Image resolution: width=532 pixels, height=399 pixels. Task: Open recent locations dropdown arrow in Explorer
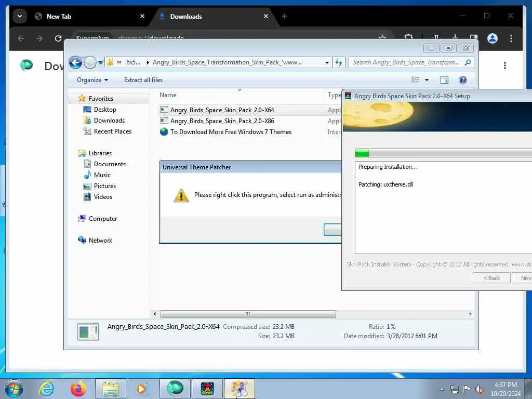pyautogui.click(x=100, y=63)
